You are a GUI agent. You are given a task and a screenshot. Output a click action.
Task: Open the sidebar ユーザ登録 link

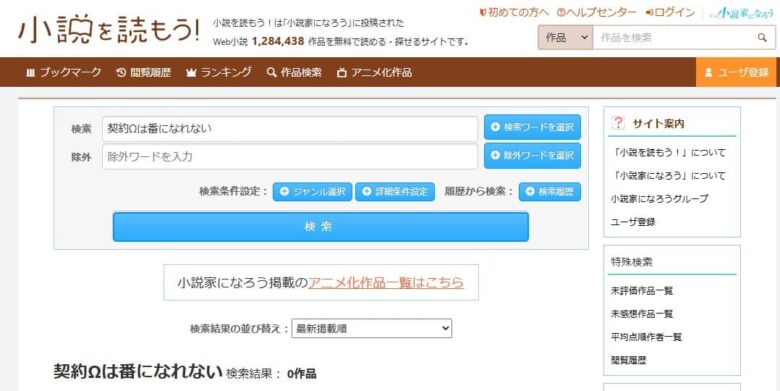(x=633, y=222)
